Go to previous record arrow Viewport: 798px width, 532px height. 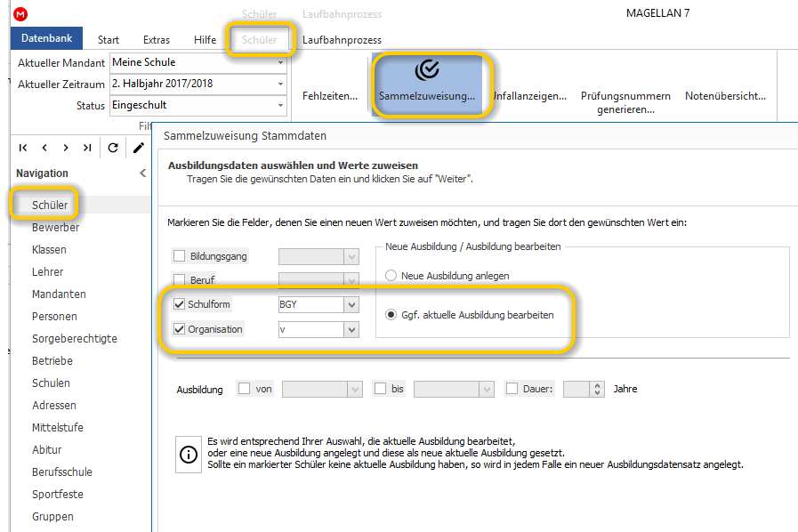point(44,148)
